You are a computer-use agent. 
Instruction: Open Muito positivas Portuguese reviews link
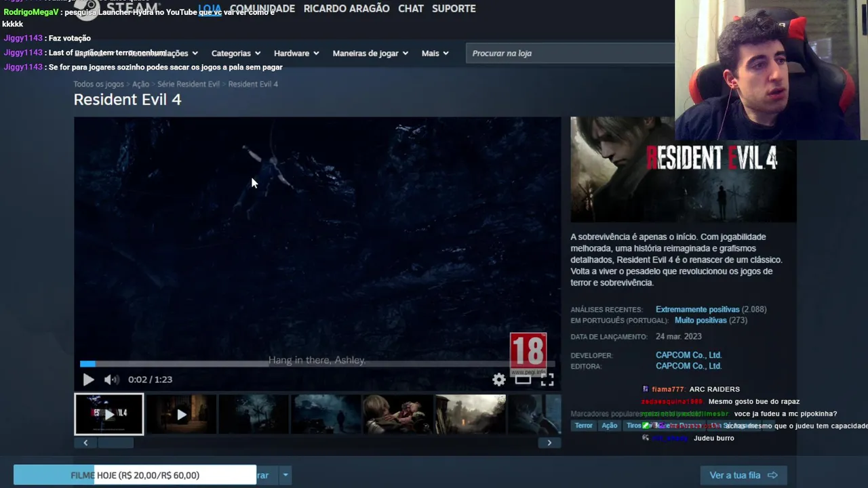coord(701,320)
